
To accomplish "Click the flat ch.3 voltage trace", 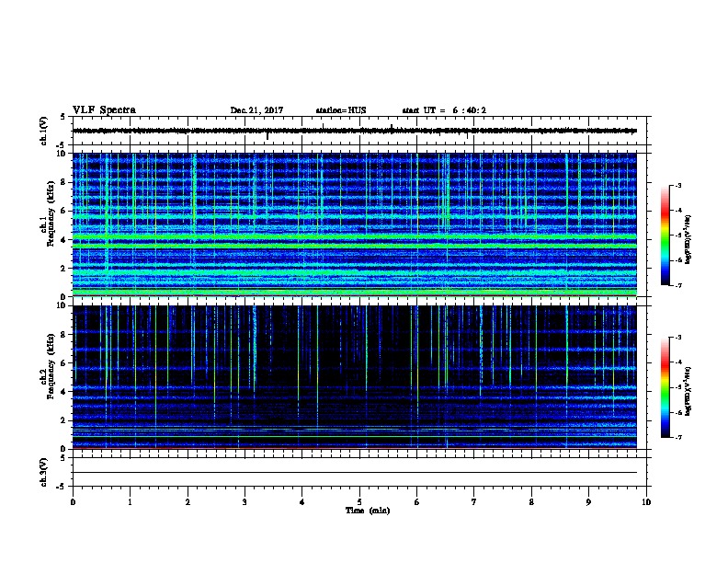I will (354, 473).
